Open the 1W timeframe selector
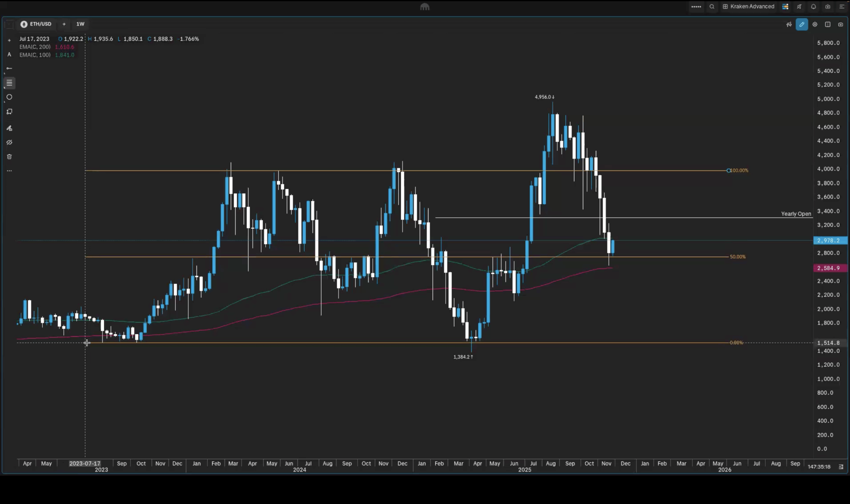Viewport: 850px width, 504px height. click(80, 24)
